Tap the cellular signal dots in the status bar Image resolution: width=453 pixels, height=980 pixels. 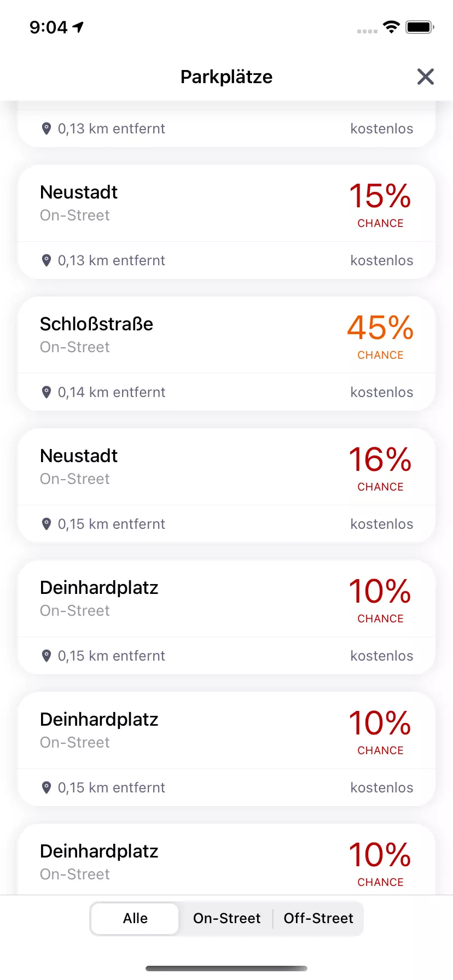coord(367,31)
